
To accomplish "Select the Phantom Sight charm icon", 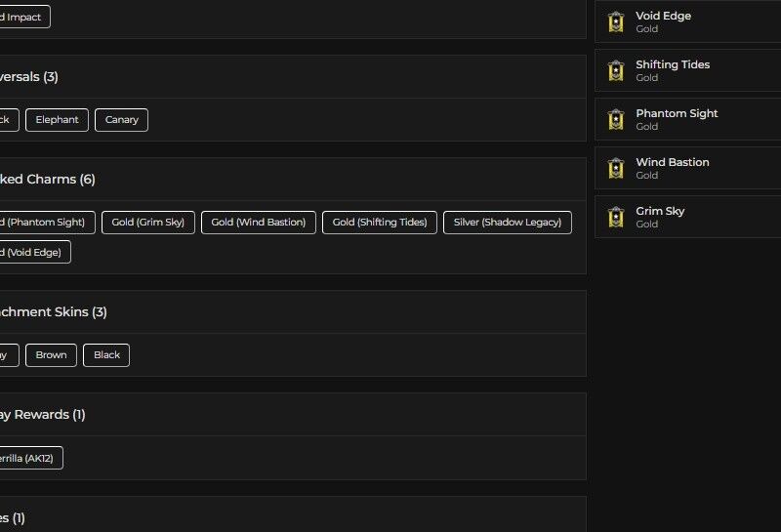I will tap(615, 119).
